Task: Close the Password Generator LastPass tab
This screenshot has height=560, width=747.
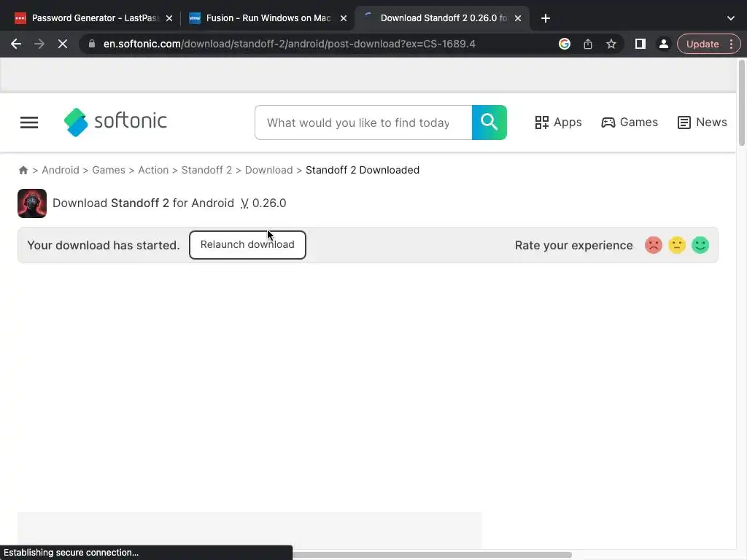Action: click(169, 18)
